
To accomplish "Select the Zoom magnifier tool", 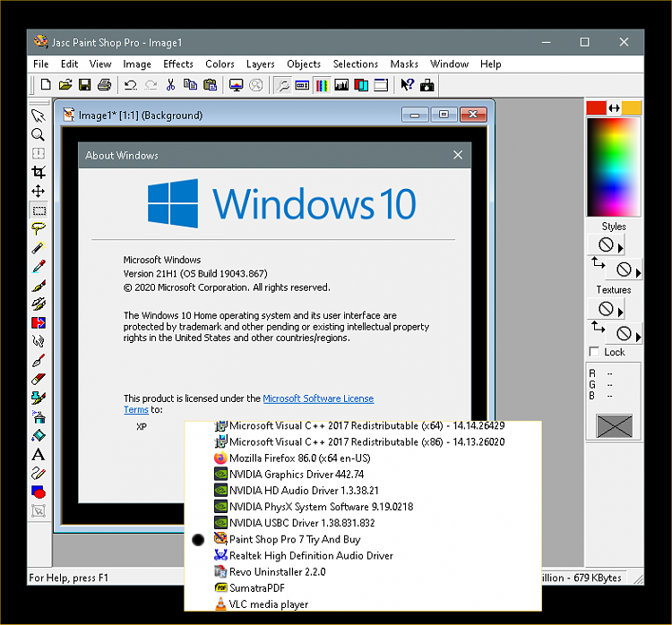I will 39,134.
